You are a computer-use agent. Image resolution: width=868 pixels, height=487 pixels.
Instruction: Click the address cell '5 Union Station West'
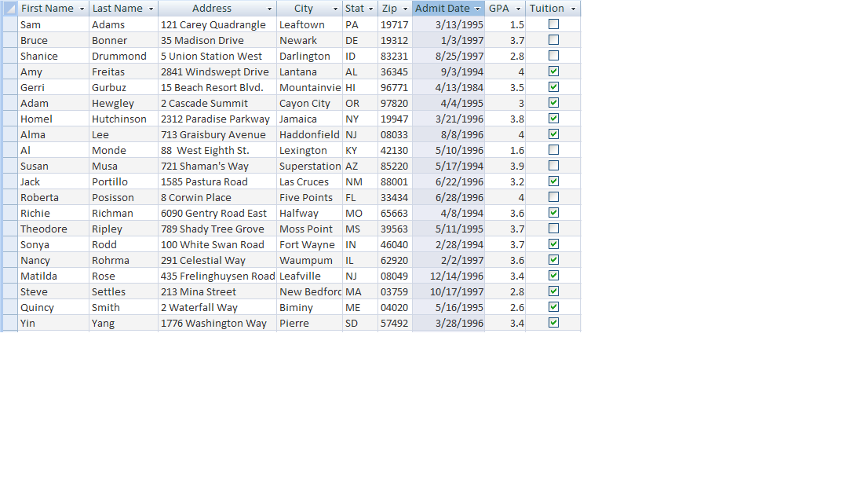click(x=212, y=56)
